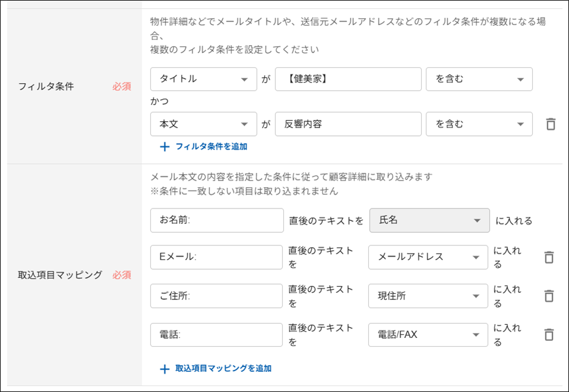
Task: Focus the お名前: keyword field
Action: 217,220
